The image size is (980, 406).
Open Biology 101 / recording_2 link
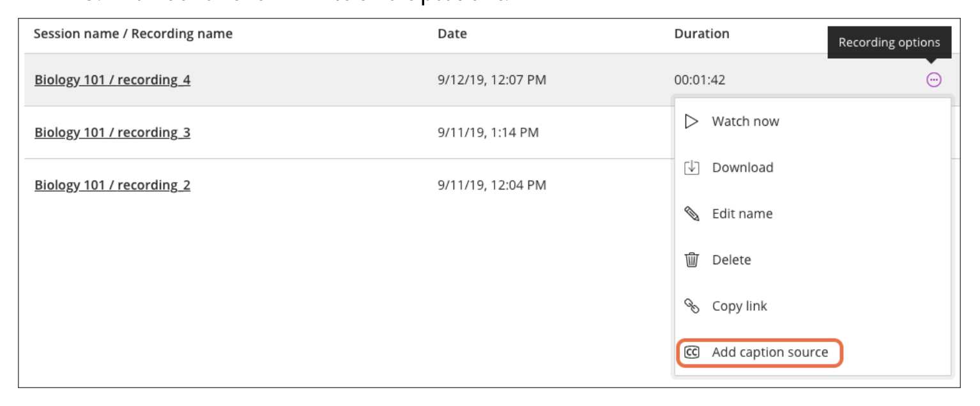pos(112,185)
